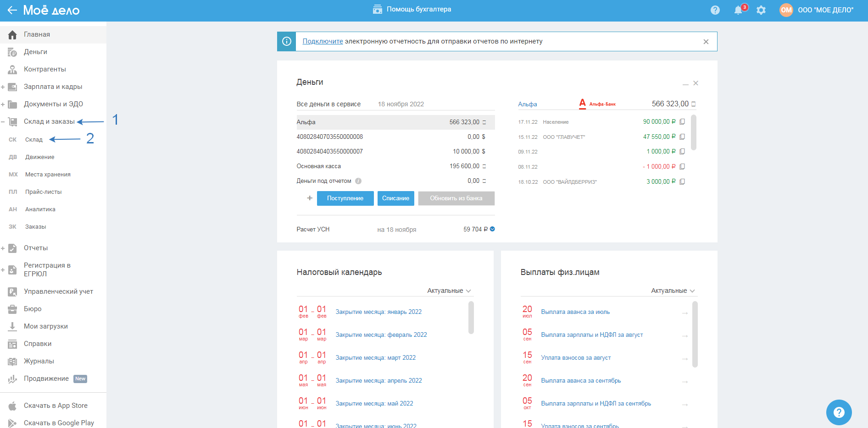
Task: Open the Закрытие месяца: март 2022 link
Action: (375, 358)
